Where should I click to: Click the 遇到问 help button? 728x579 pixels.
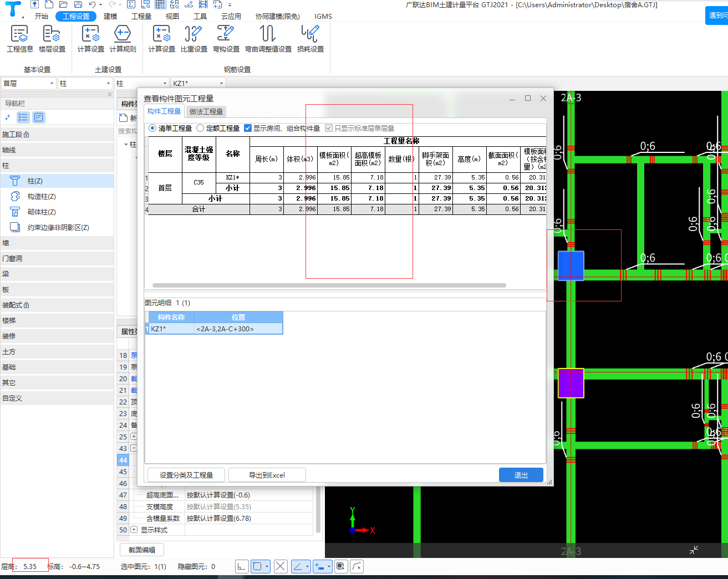tap(716, 15)
